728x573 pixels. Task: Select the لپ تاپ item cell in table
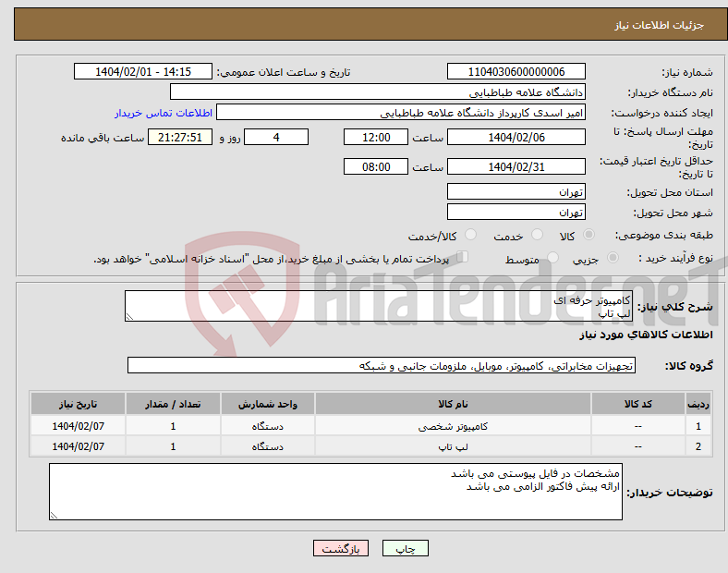(453, 446)
